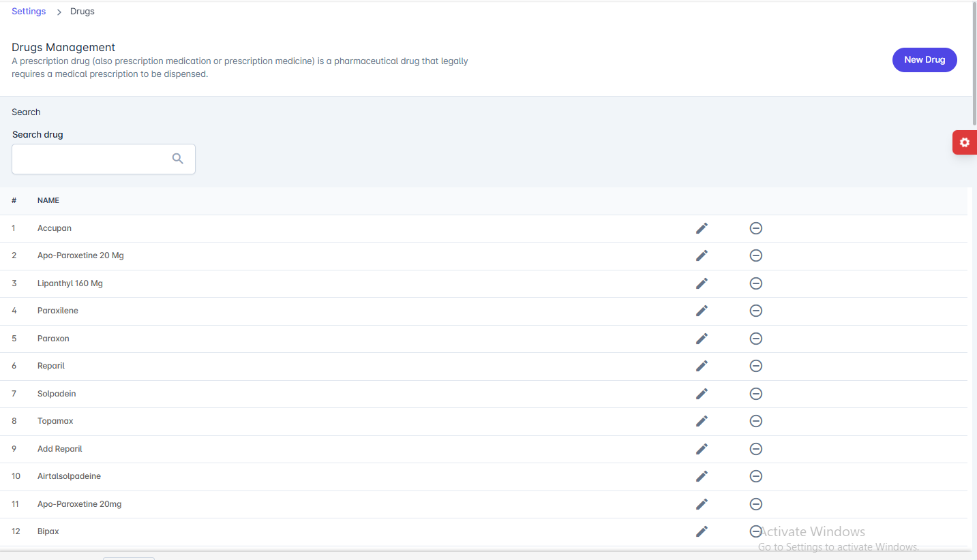Click the Apo-Paroxetine 20mg name
The width and height of the screenshot is (977, 560).
80,504
